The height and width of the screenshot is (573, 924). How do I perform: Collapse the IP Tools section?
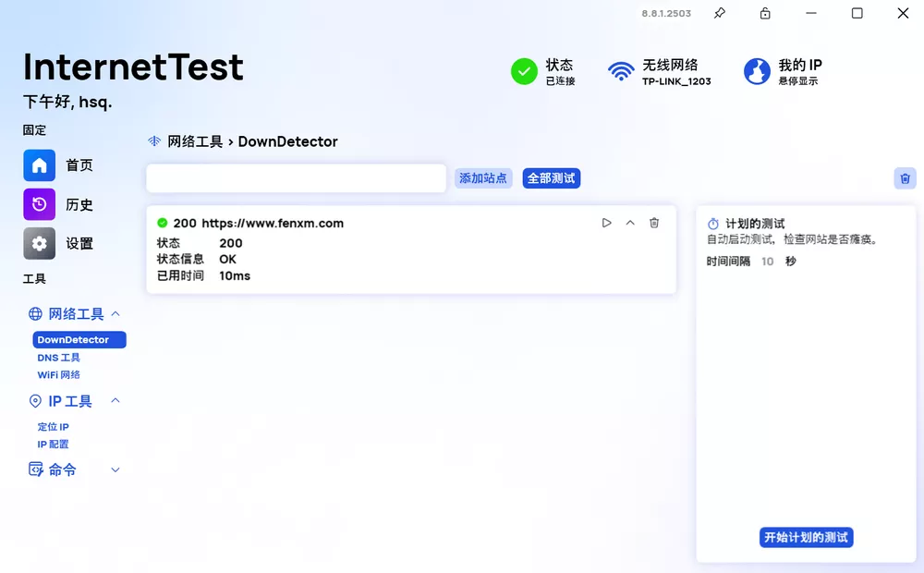pos(115,401)
